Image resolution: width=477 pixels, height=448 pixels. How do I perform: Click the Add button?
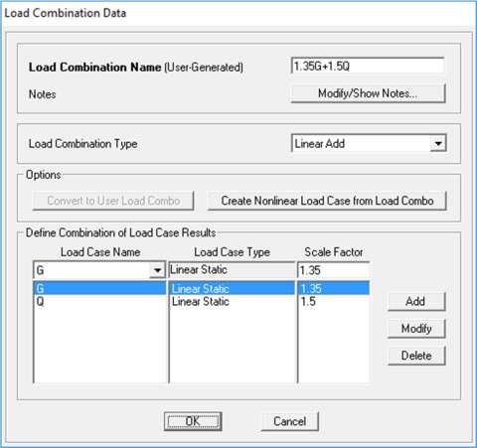click(416, 301)
